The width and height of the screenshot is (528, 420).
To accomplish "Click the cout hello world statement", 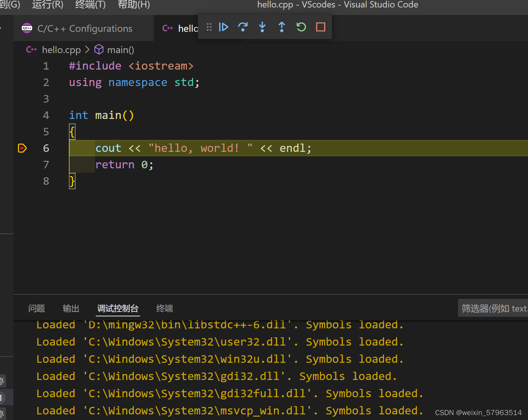I will tap(203, 148).
